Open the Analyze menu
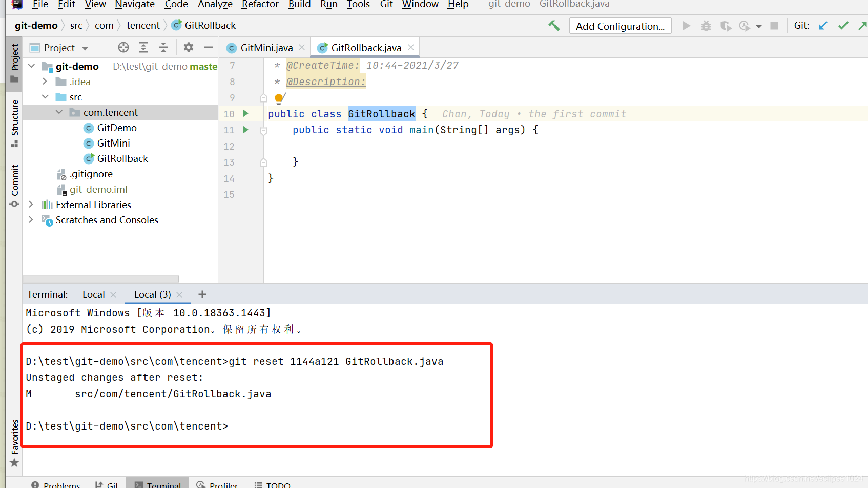This screenshot has height=488, width=868. click(x=215, y=4)
